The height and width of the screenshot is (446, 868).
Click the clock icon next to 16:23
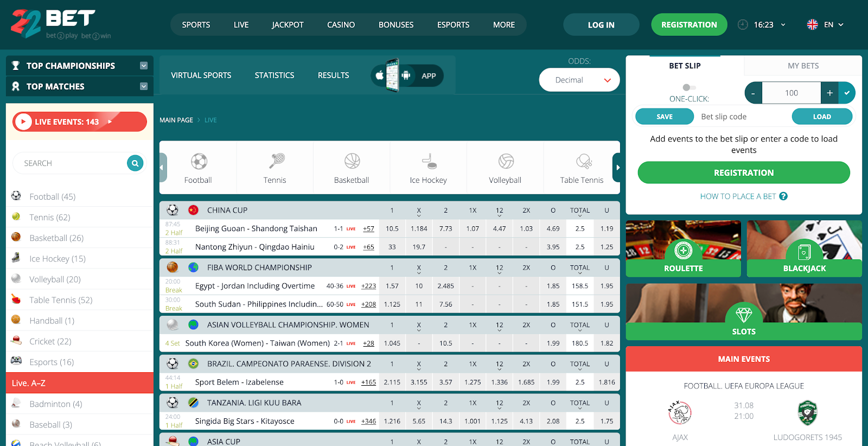pyautogui.click(x=743, y=24)
